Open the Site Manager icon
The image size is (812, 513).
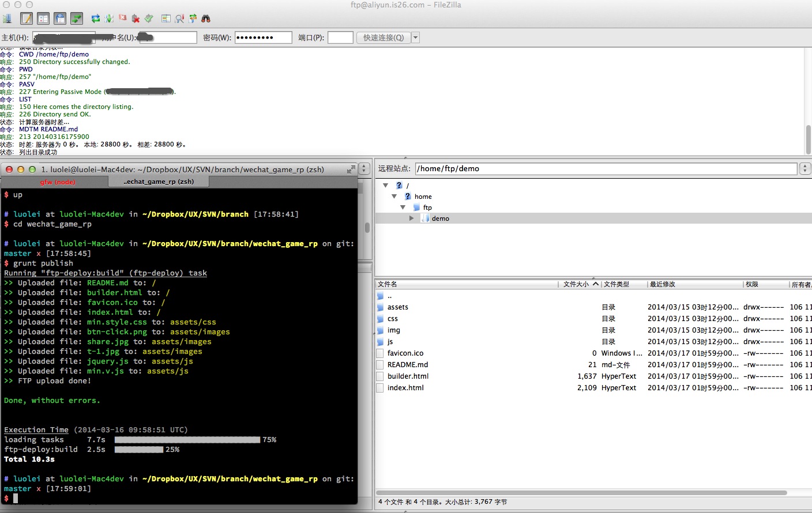click(x=7, y=18)
